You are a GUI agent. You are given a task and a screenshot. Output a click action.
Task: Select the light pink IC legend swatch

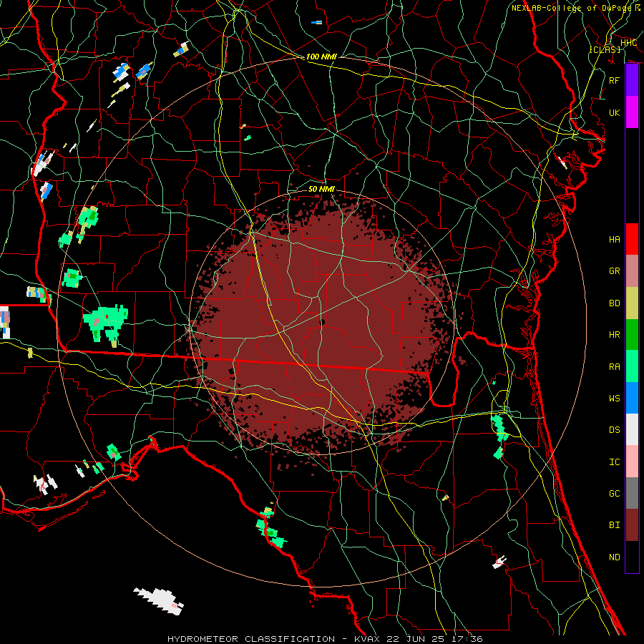[632, 462]
